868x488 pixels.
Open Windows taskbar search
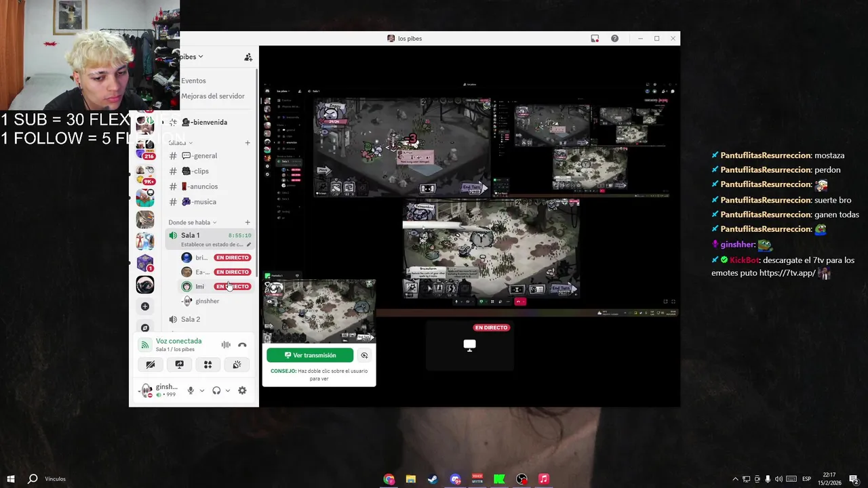pos(33,479)
